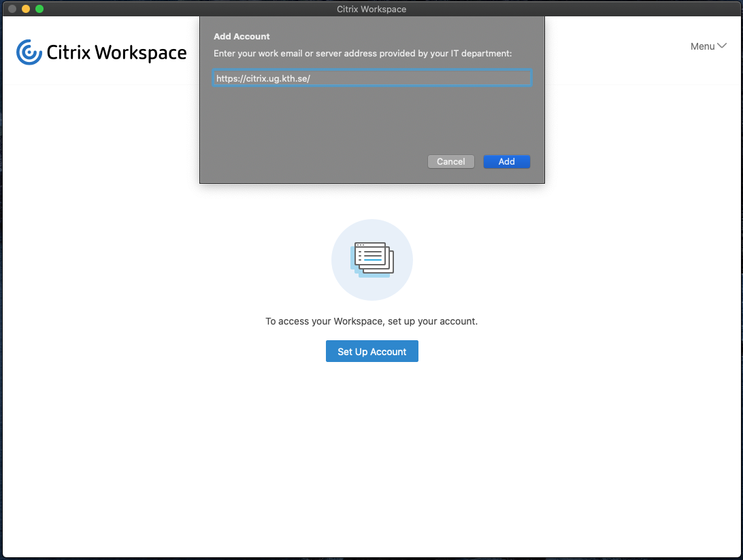Click the 'Enter your work email' instruction text
Screen dimensions: 743x560
[x=363, y=54]
